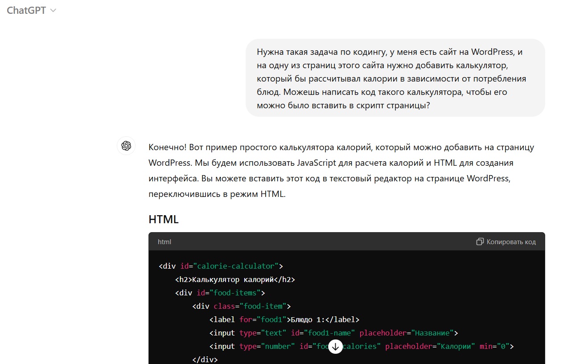Click code line with id="food-items"
This screenshot has width=588, height=364.
click(x=220, y=293)
